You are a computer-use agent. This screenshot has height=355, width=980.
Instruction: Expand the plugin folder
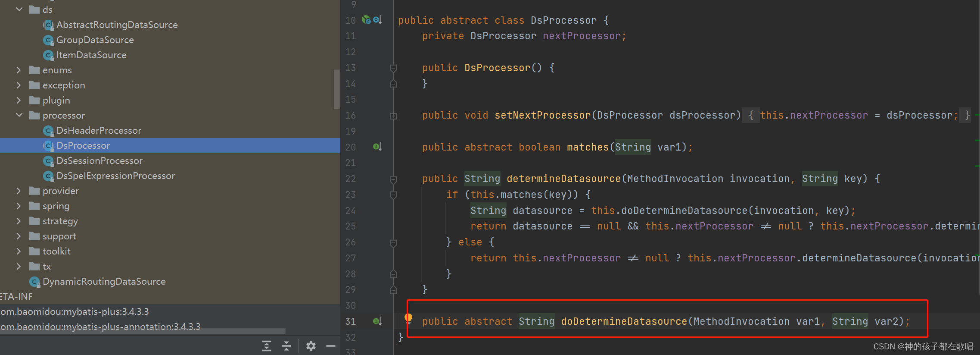pyautogui.click(x=19, y=100)
